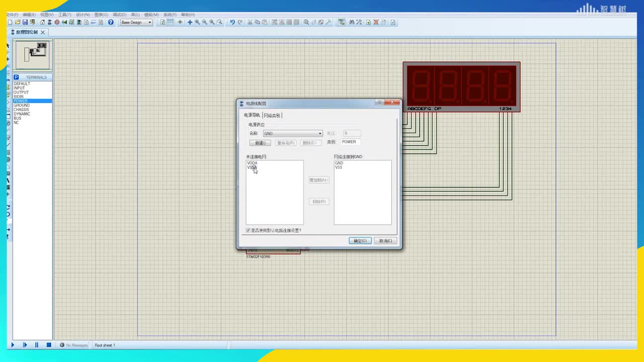Click the Open Project folder icon
Viewport: 644px width, 362px height.
click(17, 22)
